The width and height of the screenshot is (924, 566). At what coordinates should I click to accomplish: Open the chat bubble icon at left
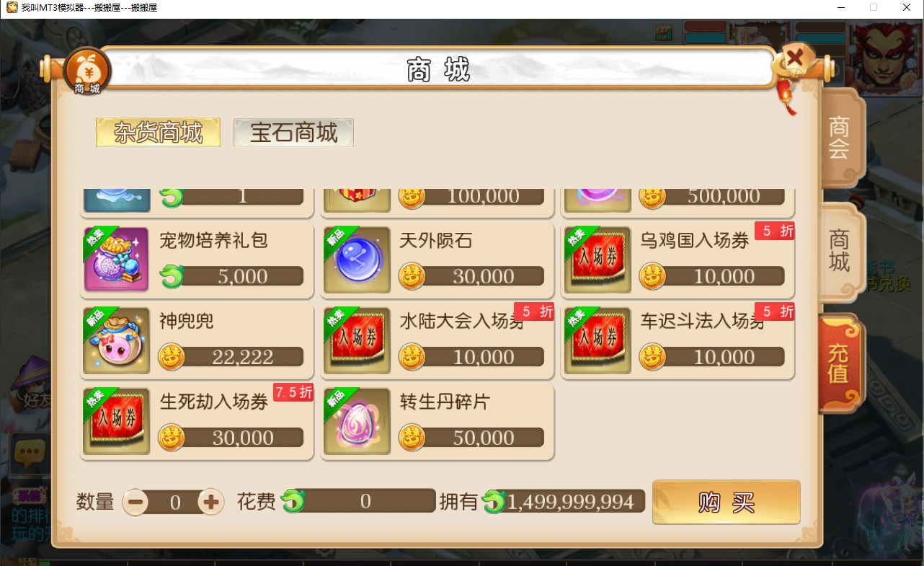(x=28, y=451)
